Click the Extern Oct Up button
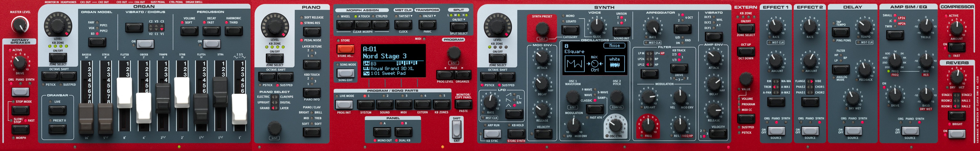The height and width of the screenshot is (151, 980). [x=746, y=51]
